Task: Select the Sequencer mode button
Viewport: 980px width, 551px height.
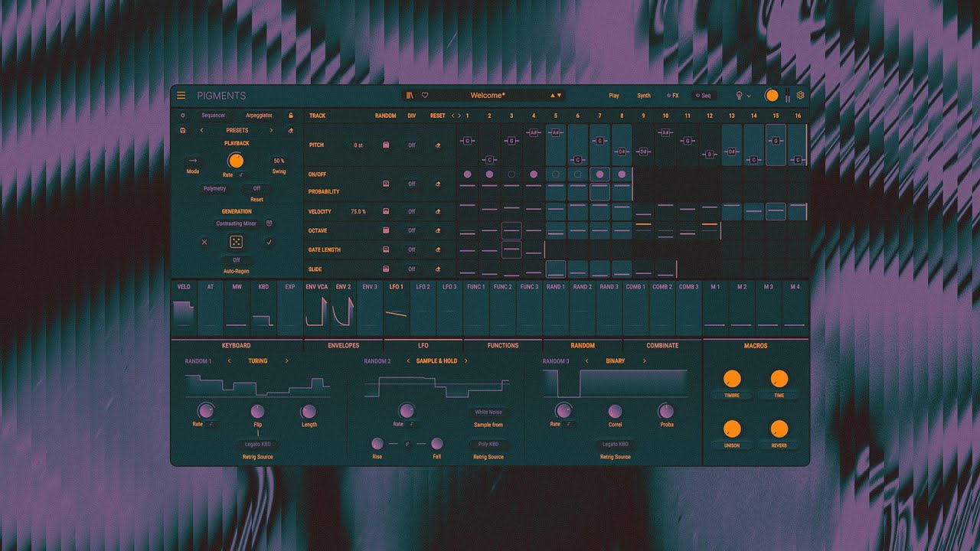Action: pos(213,116)
